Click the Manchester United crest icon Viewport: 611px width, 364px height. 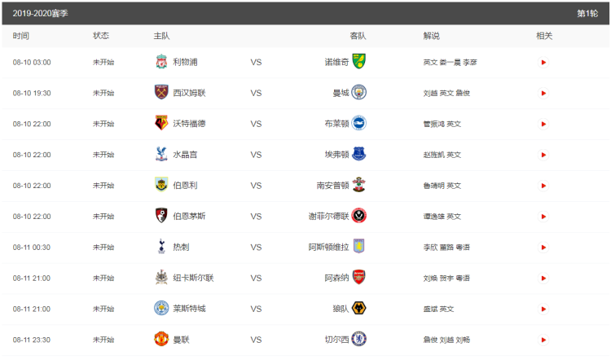(160, 340)
